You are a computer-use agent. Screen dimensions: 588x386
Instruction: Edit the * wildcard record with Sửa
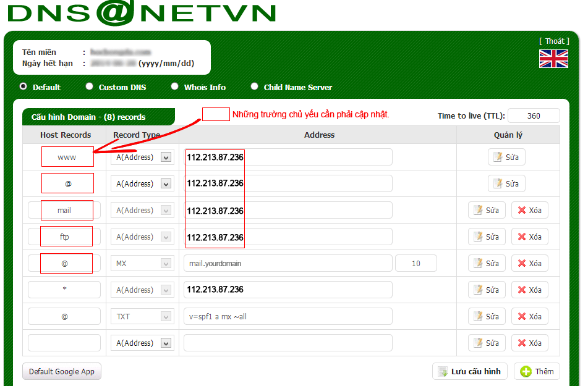tap(487, 290)
